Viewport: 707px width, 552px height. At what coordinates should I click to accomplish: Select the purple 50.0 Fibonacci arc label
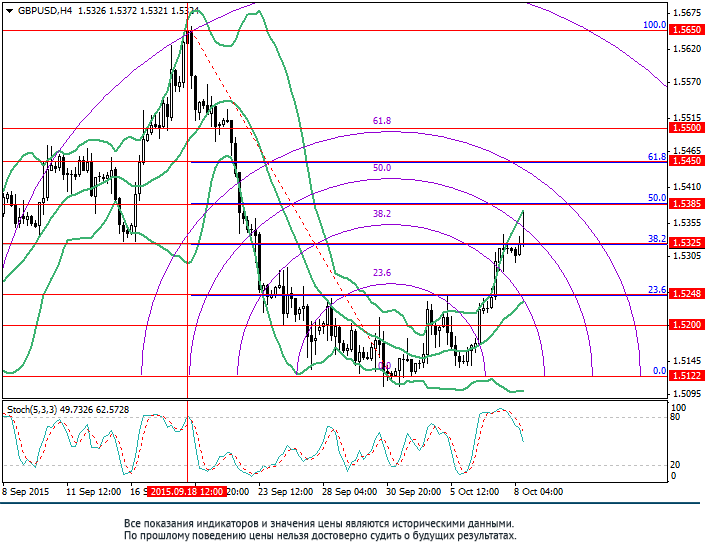click(382, 168)
